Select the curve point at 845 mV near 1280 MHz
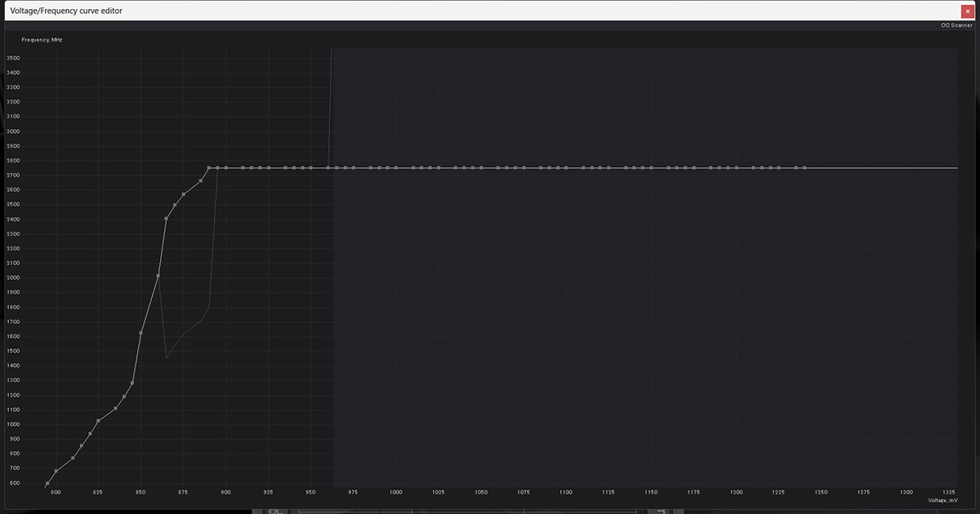980x514 pixels. pos(132,383)
